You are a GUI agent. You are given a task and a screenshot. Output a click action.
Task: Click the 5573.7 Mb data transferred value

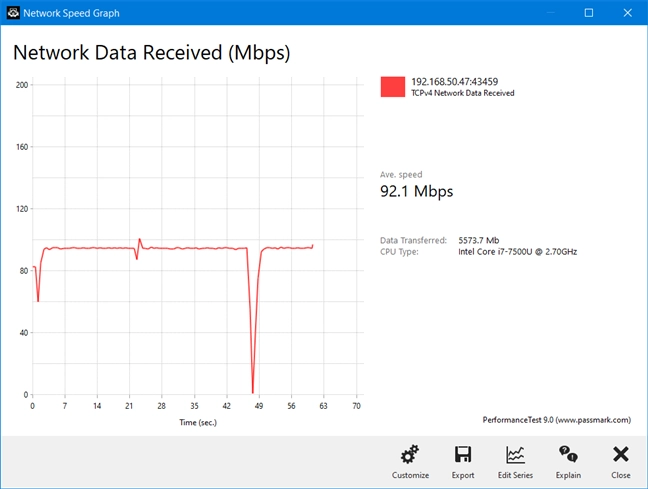pyautogui.click(x=479, y=240)
